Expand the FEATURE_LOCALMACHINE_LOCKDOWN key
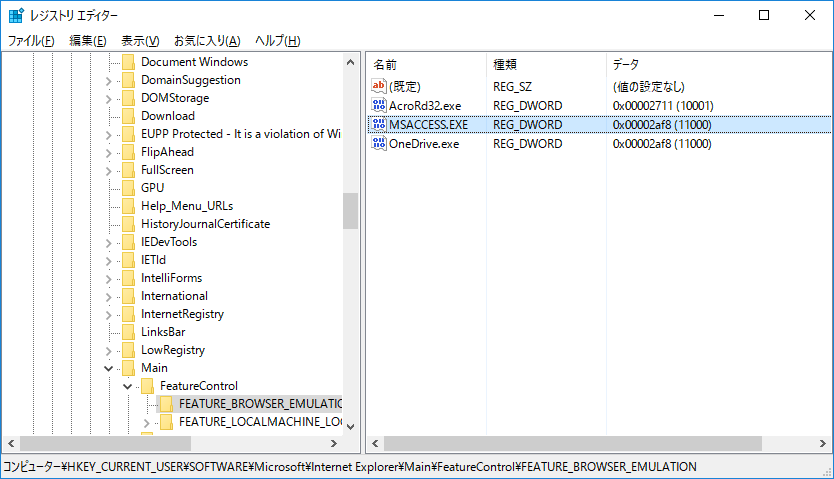The image size is (834, 479). click(147, 423)
